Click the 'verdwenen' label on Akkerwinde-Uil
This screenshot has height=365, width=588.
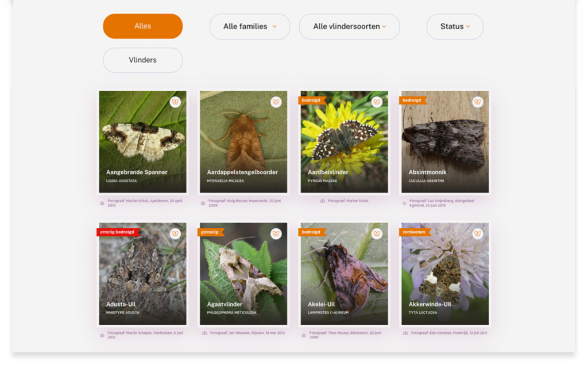[413, 232]
